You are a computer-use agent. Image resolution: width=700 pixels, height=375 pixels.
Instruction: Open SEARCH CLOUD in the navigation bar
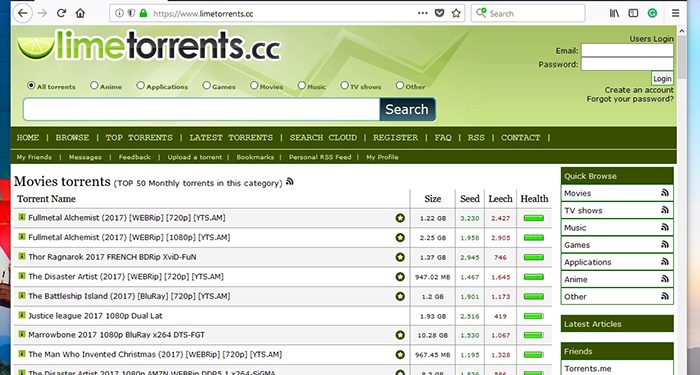[x=323, y=138]
